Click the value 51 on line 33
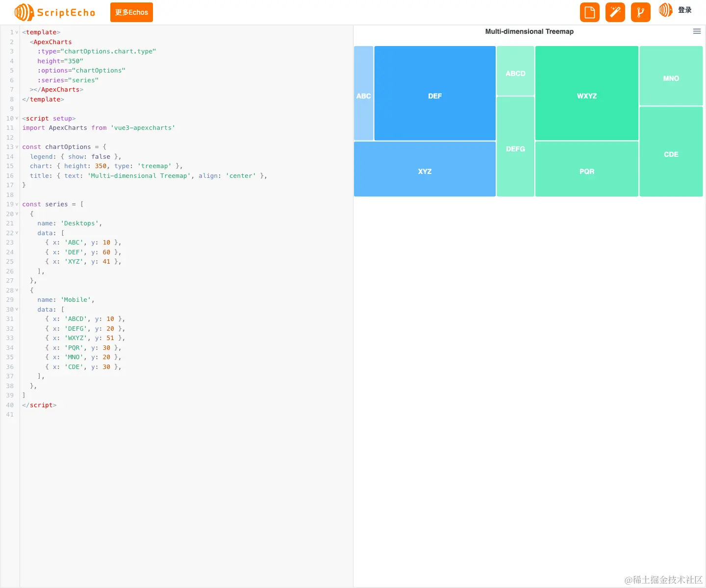The image size is (706, 588). [110, 338]
